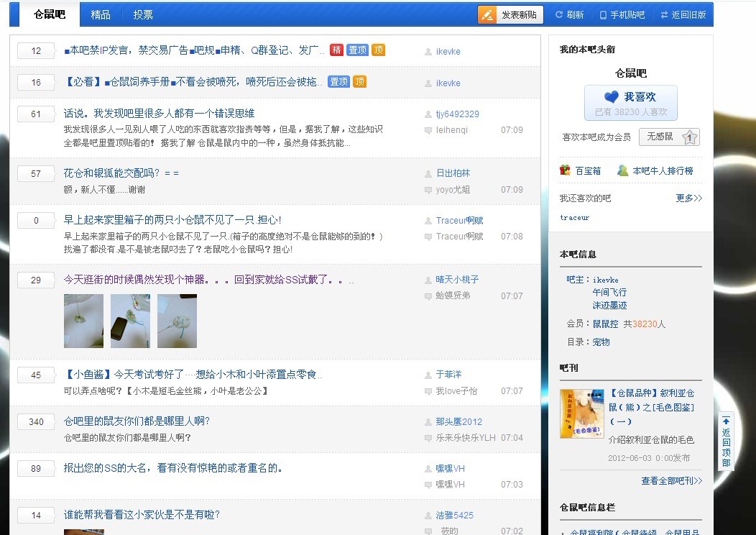This screenshot has width=756, height=535.
Task: Open moderator 午间飞行 profile
Action: [609, 293]
